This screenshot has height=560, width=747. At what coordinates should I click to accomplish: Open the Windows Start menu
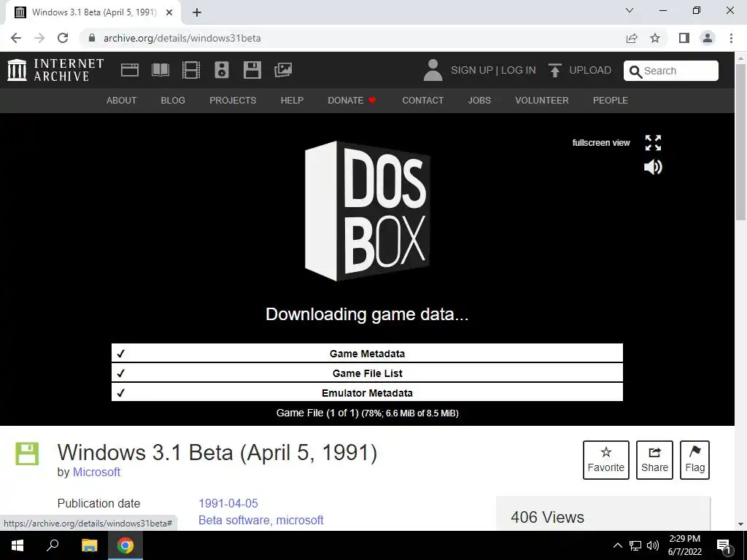(18, 545)
